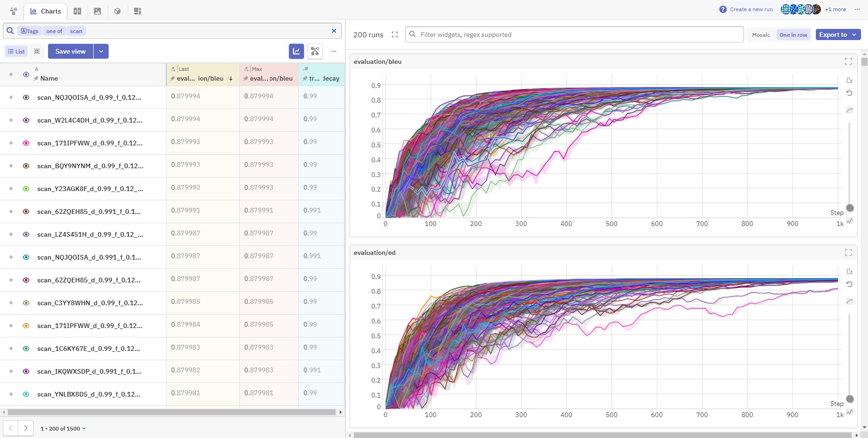Screen dimensions: 868x438
Task: Expand the Save view dropdown arrow
Action: 101,51
